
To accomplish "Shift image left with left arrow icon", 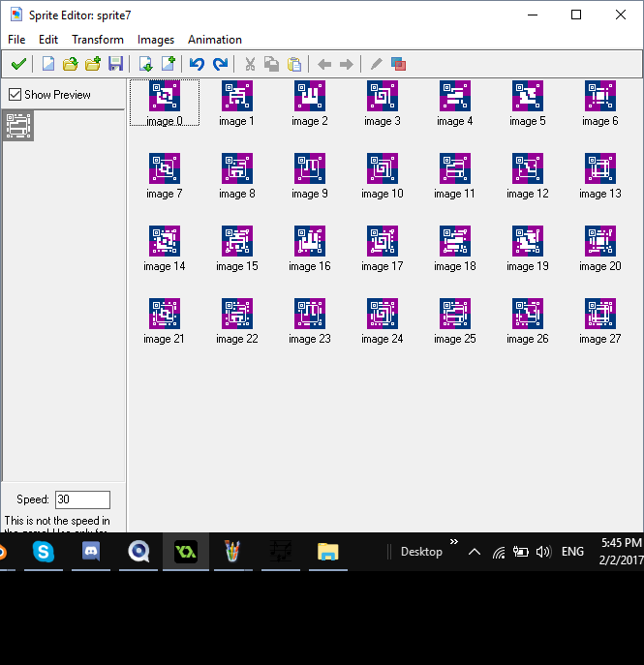I will [x=324, y=65].
